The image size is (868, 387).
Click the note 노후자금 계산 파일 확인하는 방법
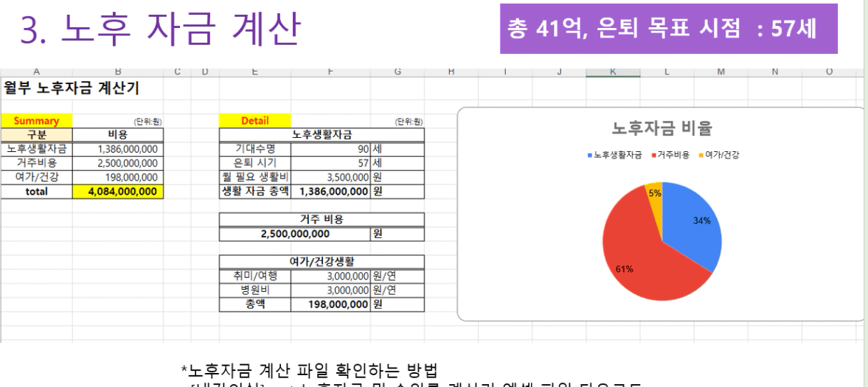310,370
